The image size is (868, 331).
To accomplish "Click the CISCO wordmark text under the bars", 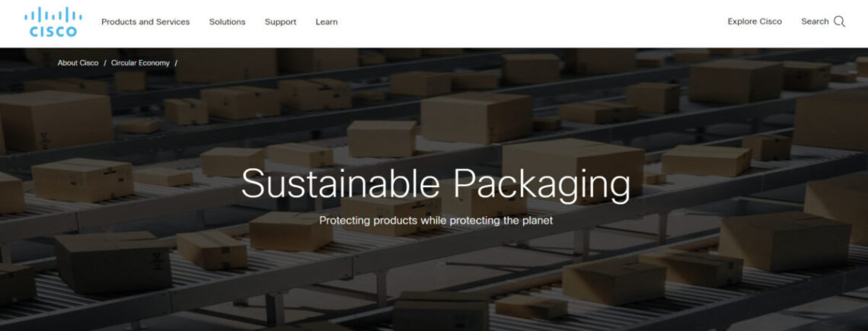I will pos(53,32).
